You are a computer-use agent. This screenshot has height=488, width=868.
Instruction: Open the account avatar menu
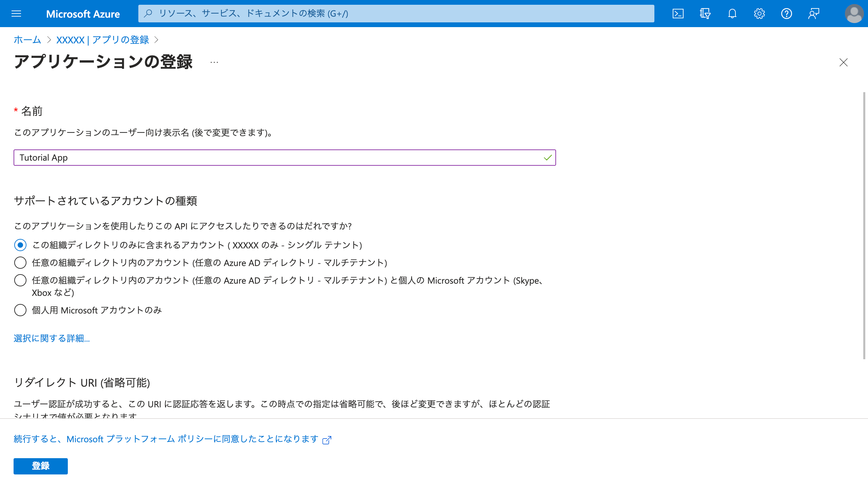(x=854, y=14)
